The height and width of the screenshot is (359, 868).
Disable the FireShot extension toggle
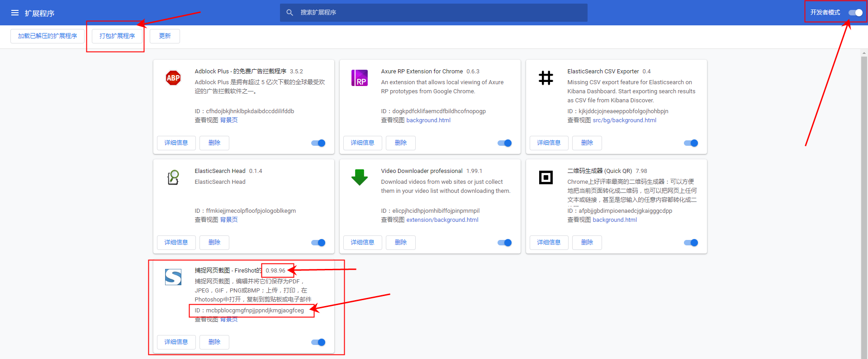tap(318, 342)
